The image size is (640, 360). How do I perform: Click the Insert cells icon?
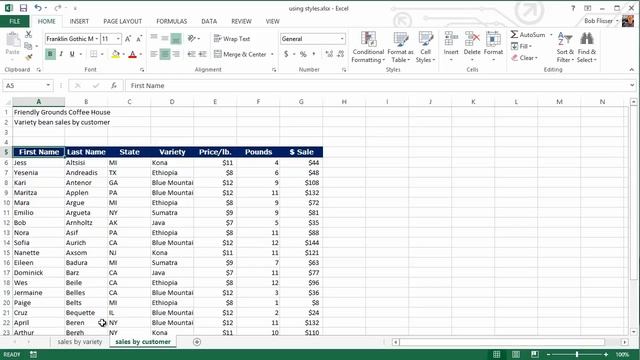pyautogui.click(x=451, y=40)
